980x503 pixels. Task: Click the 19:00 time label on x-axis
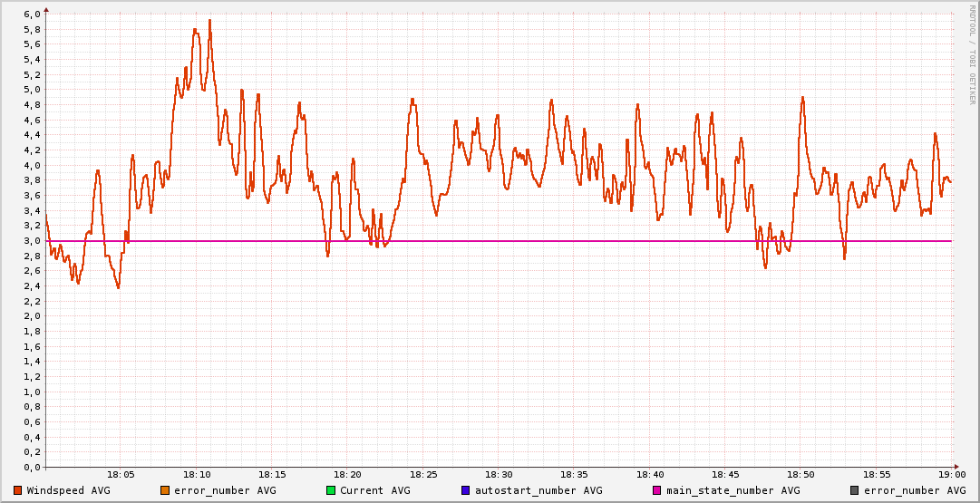(951, 475)
